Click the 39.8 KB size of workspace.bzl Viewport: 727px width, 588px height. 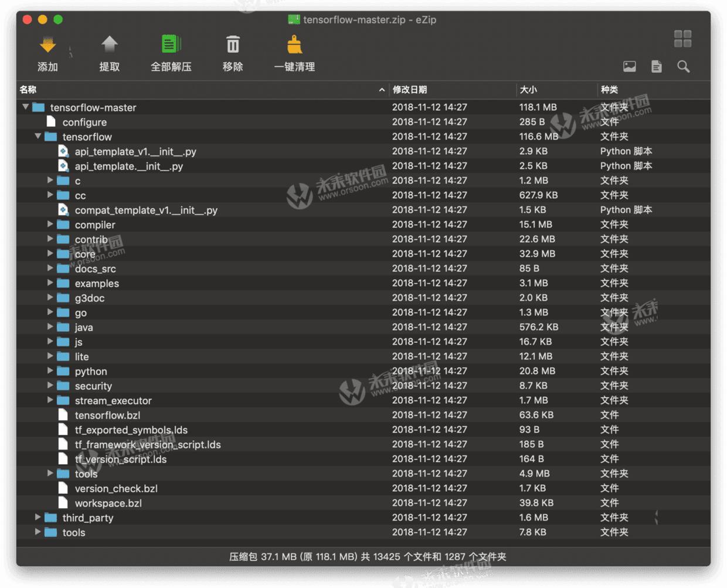click(x=536, y=503)
